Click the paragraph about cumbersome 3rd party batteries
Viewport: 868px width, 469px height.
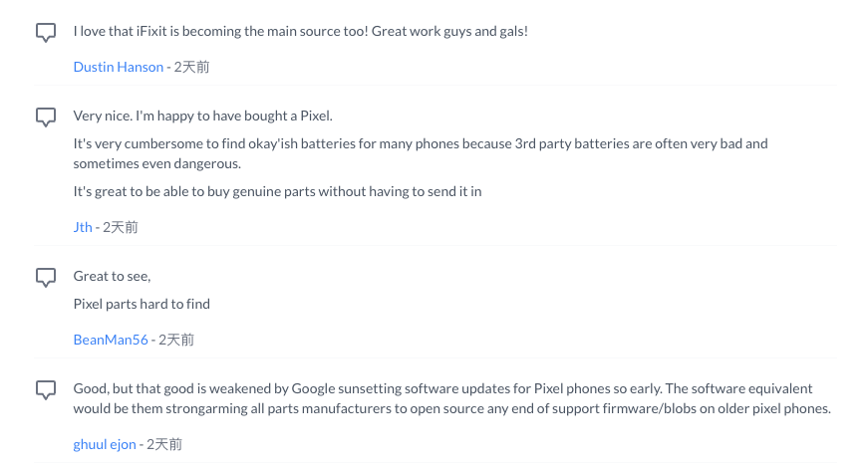(x=420, y=153)
